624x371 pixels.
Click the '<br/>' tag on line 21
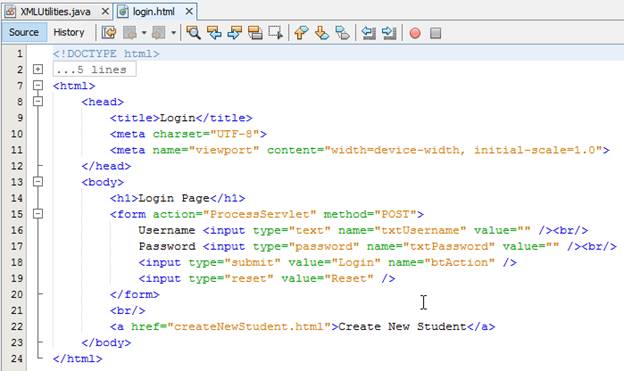128,310
